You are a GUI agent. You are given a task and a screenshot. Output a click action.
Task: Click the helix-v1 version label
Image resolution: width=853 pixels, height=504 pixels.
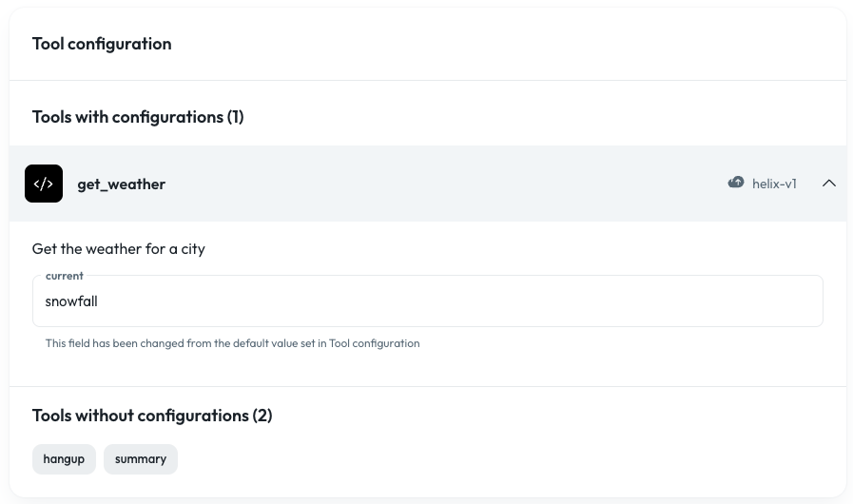[774, 184]
